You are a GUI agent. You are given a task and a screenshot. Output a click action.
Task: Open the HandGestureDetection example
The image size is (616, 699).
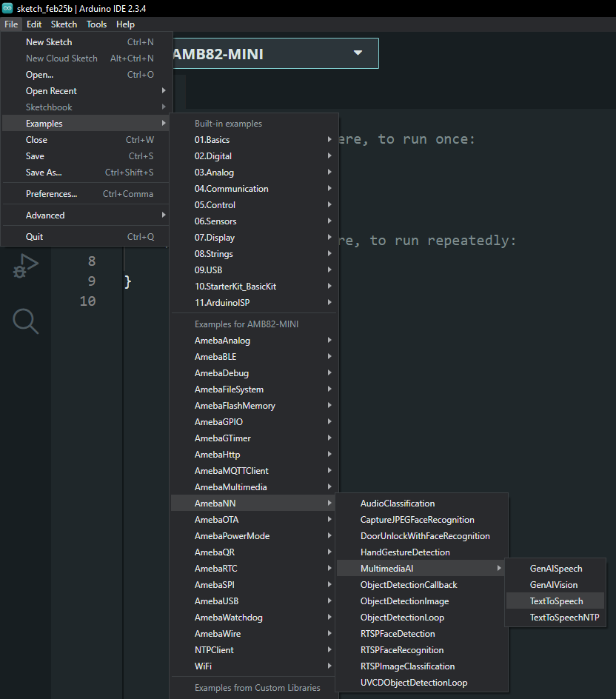click(422, 552)
